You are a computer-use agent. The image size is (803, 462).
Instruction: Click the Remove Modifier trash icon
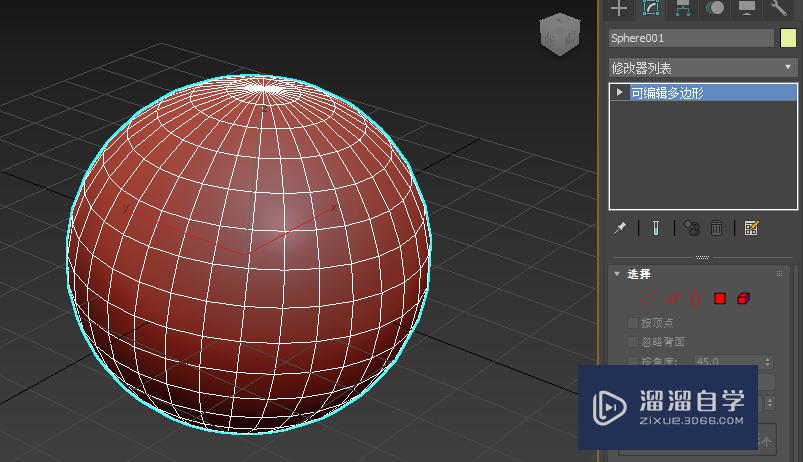tap(716, 228)
